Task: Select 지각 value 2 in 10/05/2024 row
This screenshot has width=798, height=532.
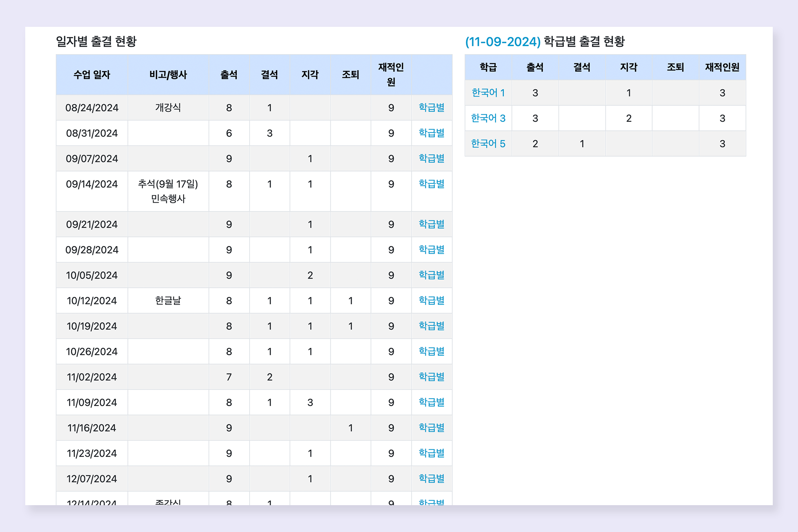Action: point(310,275)
